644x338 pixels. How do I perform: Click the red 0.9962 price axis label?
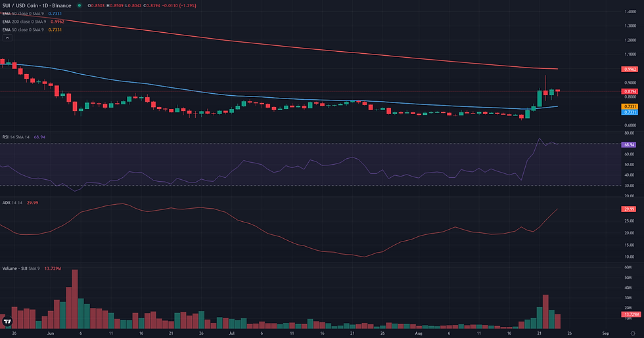point(630,70)
